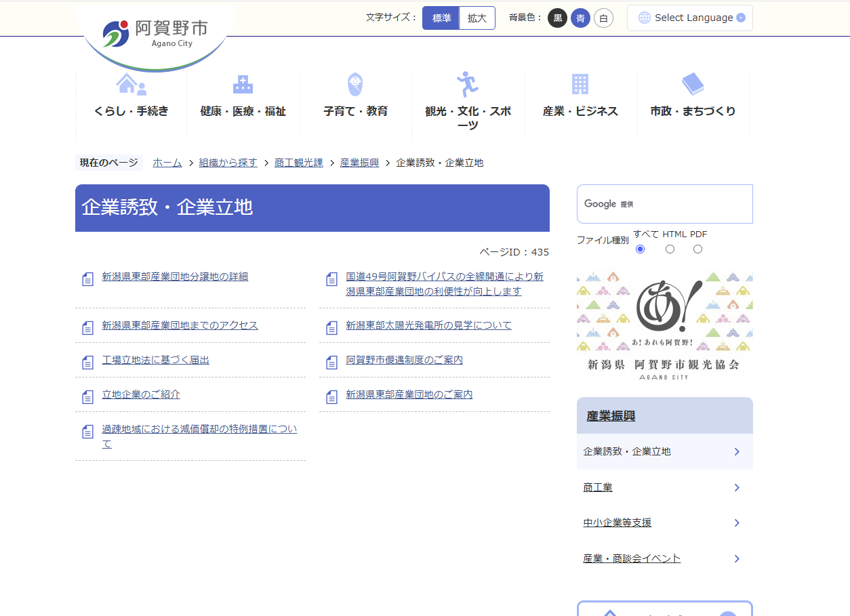Open 阿賀野市優遇制度のご案内 link
This screenshot has height=616, width=850.
click(x=405, y=360)
